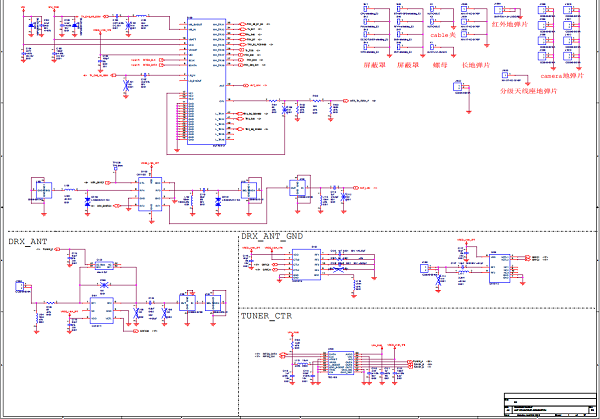Click the DRX_ANT section title
The width and height of the screenshot is (600, 419).
coord(27,242)
